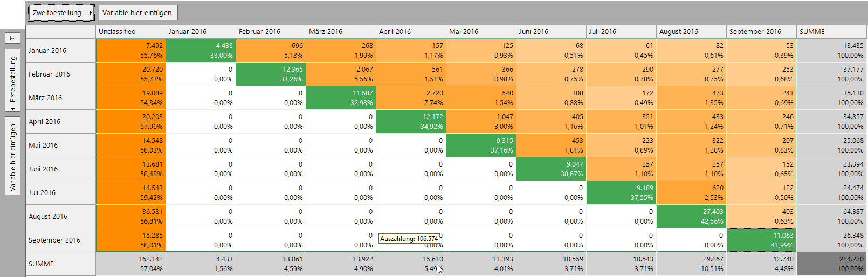Click the Januar 2016 row header

pyautogui.click(x=61, y=50)
